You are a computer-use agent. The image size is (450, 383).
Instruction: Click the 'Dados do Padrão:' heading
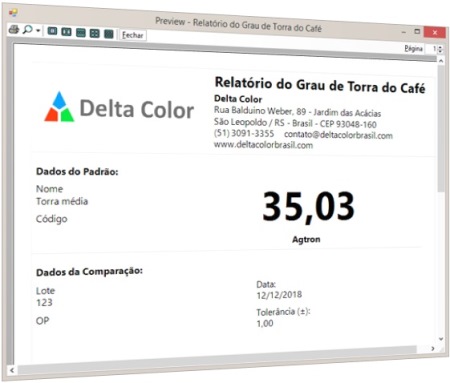coord(77,172)
